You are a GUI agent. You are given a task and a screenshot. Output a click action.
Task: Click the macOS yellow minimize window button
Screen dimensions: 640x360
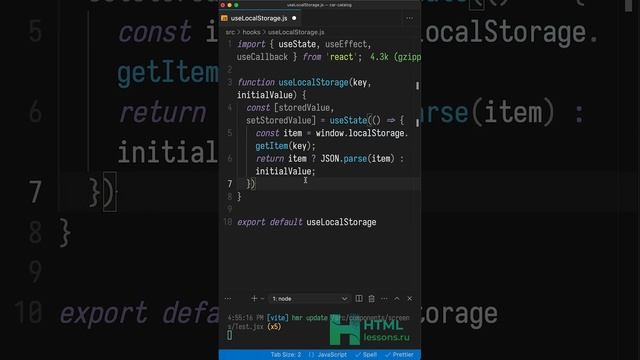[x=229, y=5]
